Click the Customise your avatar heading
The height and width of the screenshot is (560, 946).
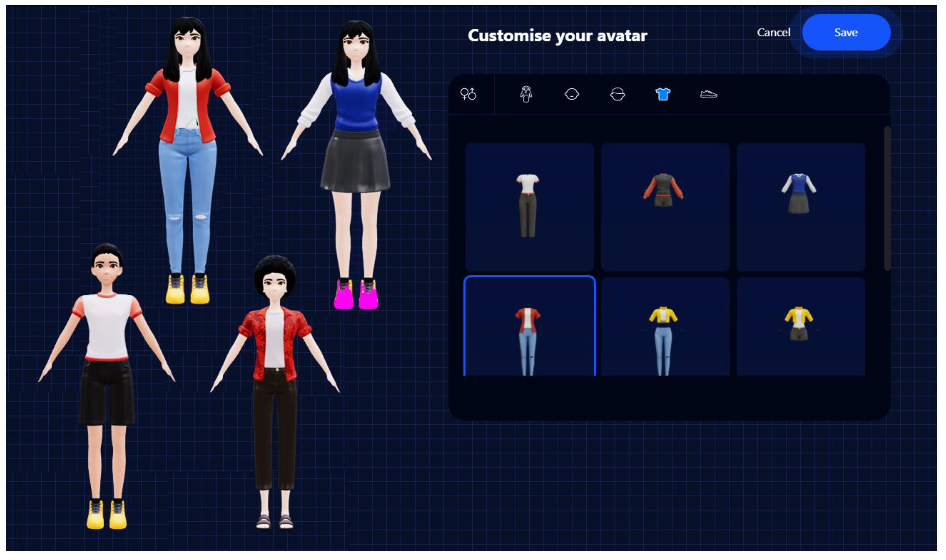pyautogui.click(x=557, y=36)
